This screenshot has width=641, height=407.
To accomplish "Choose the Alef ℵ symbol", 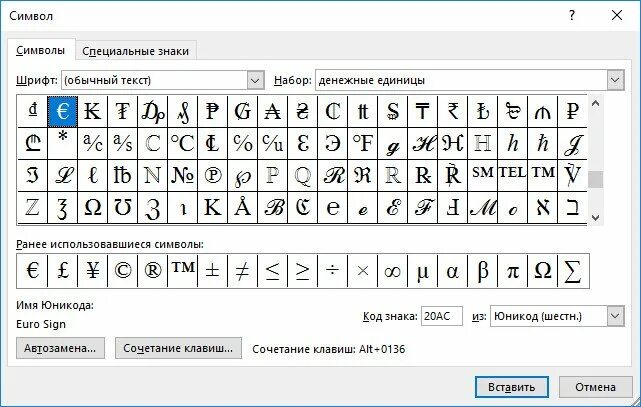I will [x=542, y=208].
